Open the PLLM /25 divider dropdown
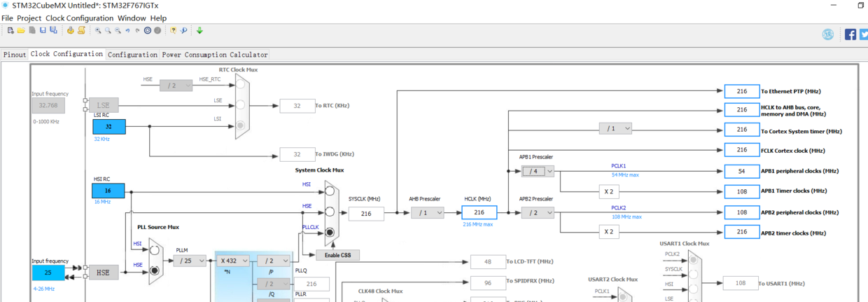868x302 pixels. tap(190, 261)
